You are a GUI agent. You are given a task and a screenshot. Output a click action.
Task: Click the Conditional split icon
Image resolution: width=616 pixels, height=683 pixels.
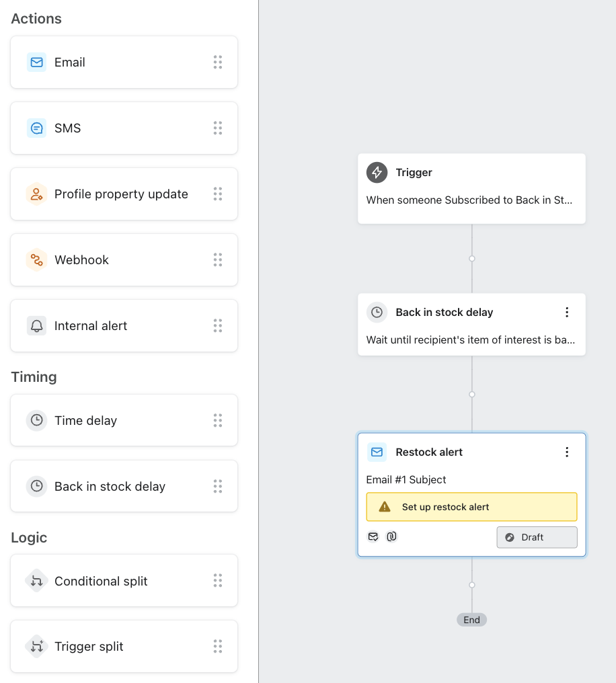[x=36, y=581]
